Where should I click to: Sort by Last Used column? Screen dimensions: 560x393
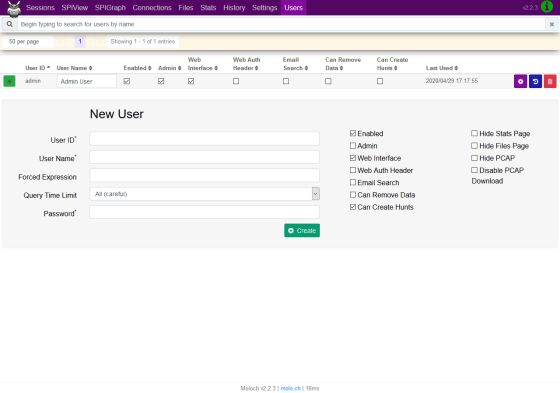click(x=442, y=68)
